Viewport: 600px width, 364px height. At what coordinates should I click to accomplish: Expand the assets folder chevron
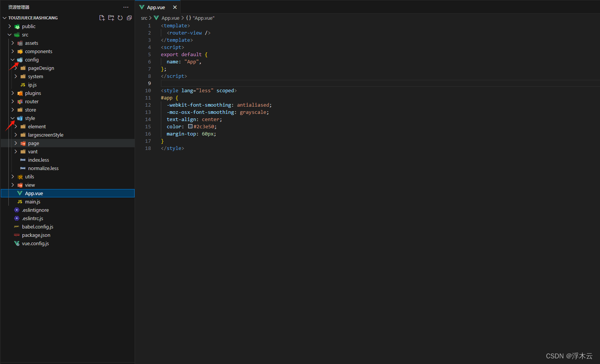tap(13, 43)
